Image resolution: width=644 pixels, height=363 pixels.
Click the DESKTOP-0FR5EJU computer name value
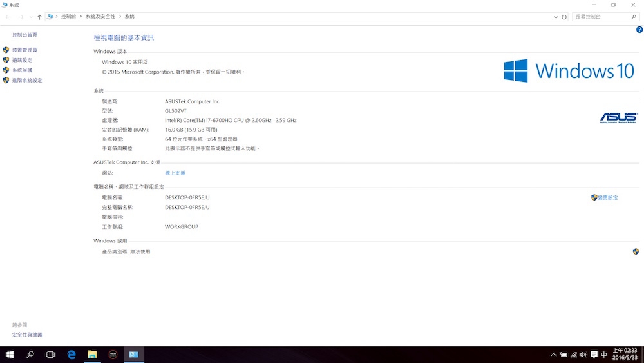187,198
